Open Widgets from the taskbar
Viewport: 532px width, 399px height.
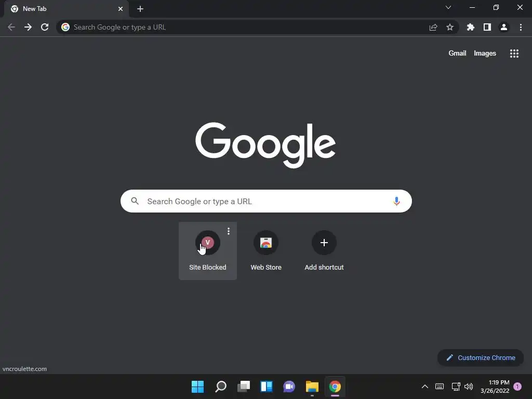267,387
